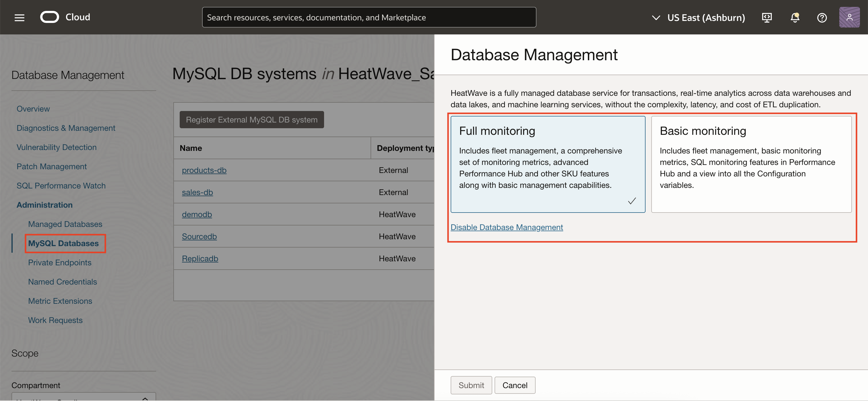
Task: Open the navigation hamburger menu
Action: tap(19, 17)
